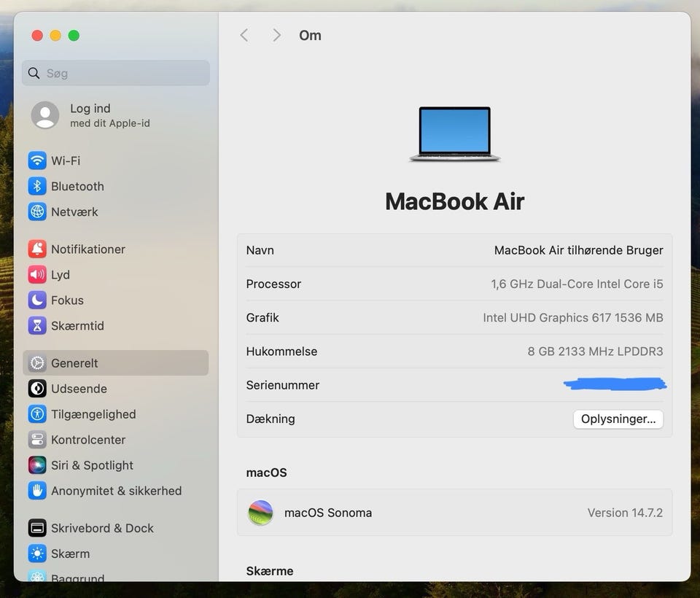Screen dimensions: 700x598
Task: Click the large 'MacBook Air' heading
Action: click(x=454, y=201)
